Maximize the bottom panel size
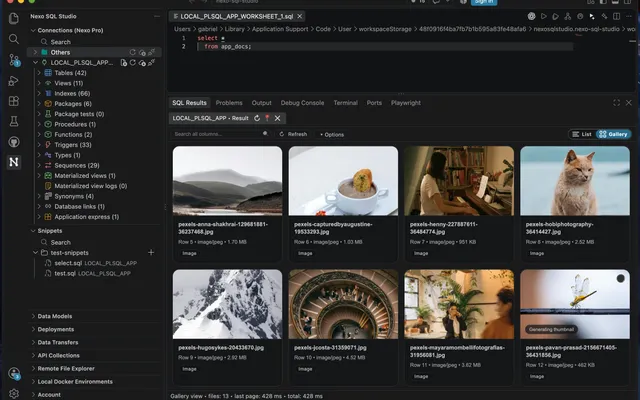The image size is (640, 400). 616,103
